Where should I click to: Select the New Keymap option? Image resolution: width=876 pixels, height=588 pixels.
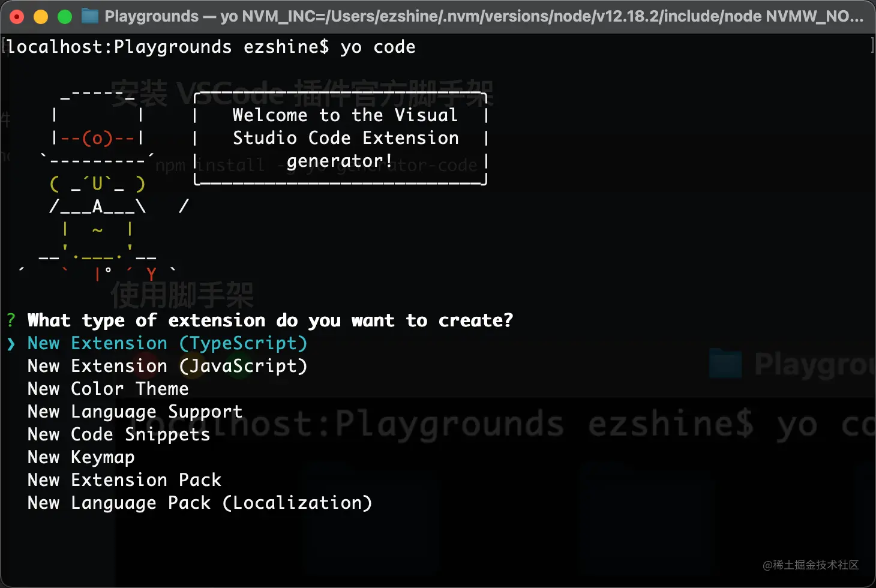coord(81,457)
